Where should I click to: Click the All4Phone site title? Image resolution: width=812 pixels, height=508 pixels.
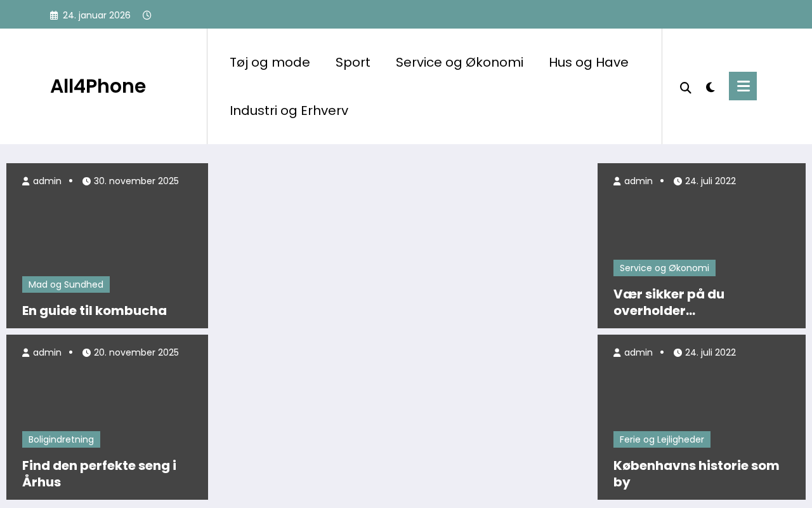(98, 86)
